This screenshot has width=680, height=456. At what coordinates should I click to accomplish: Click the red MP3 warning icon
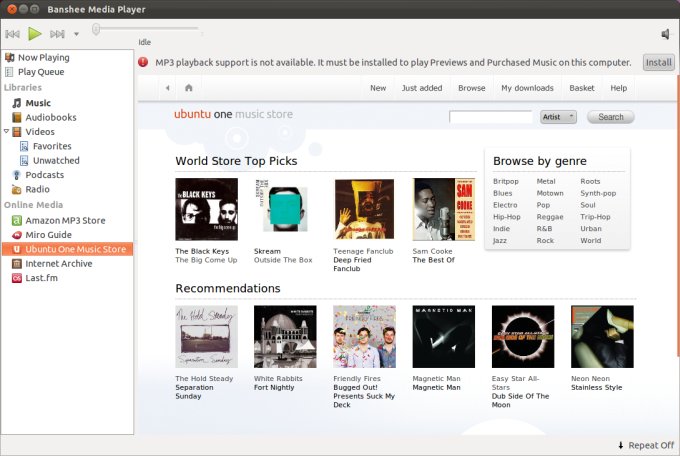click(143, 62)
